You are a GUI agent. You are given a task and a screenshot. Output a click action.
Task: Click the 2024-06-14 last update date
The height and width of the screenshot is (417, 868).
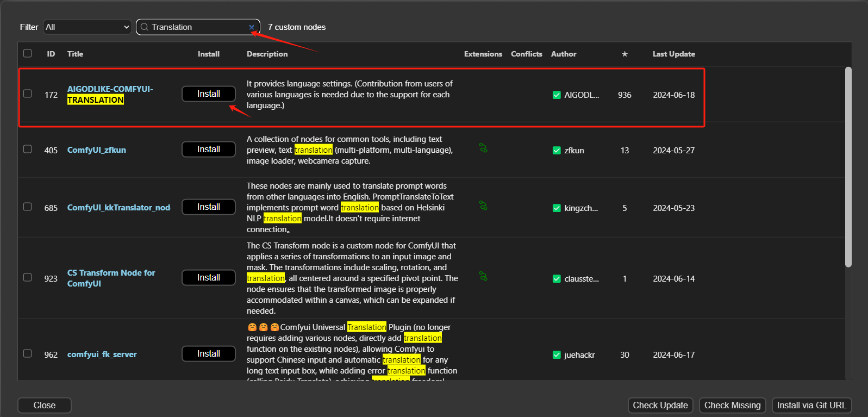[674, 279]
